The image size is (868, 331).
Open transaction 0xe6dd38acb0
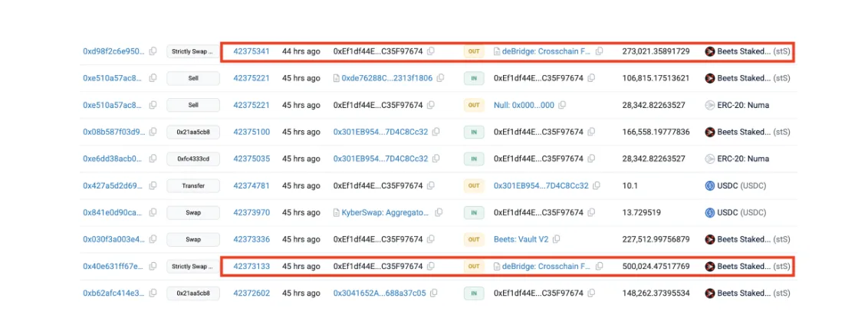pos(114,159)
